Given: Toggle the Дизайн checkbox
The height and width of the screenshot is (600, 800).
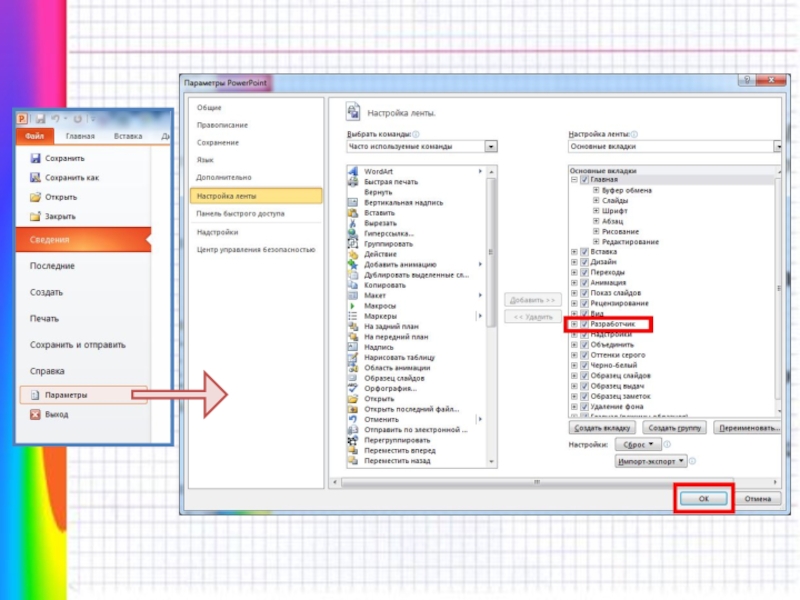Looking at the screenshot, I should pyautogui.click(x=585, y=262).
